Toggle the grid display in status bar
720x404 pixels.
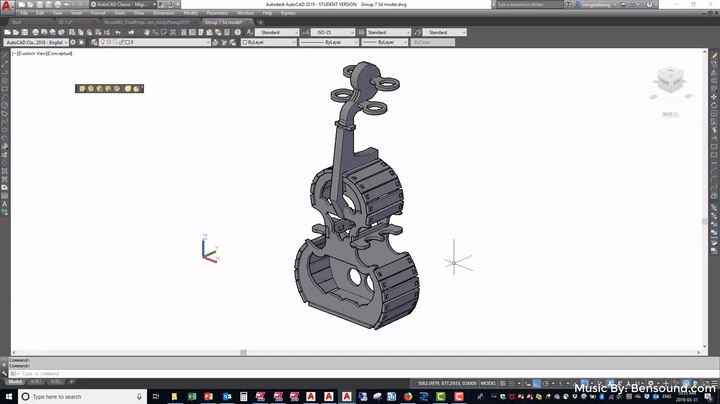[x=505, y=382]
